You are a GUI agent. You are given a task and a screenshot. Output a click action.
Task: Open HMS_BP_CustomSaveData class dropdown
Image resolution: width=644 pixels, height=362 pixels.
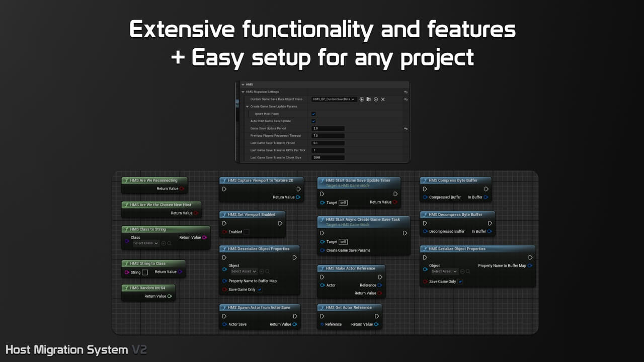coord(334,100)
